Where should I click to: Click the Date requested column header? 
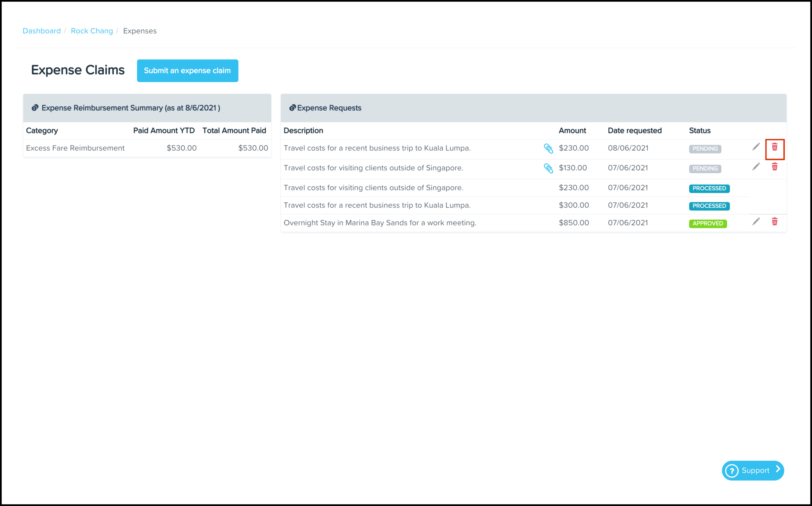point(634,130)
